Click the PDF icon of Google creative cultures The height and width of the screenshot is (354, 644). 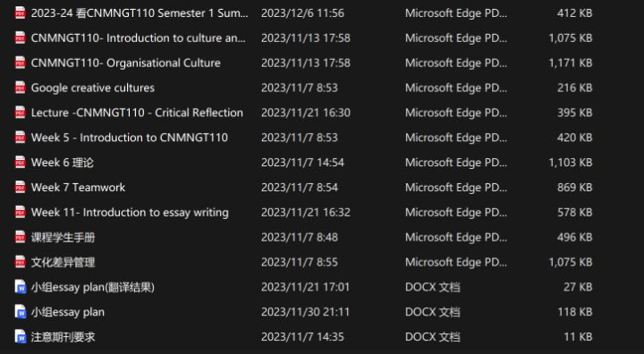pos(20,88)
